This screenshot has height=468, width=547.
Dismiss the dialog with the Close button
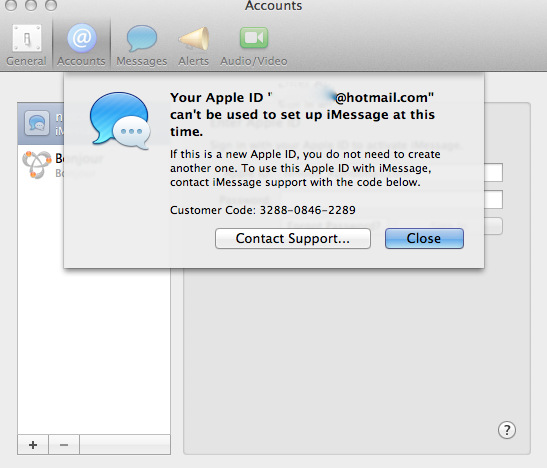(x=424, y=239)
